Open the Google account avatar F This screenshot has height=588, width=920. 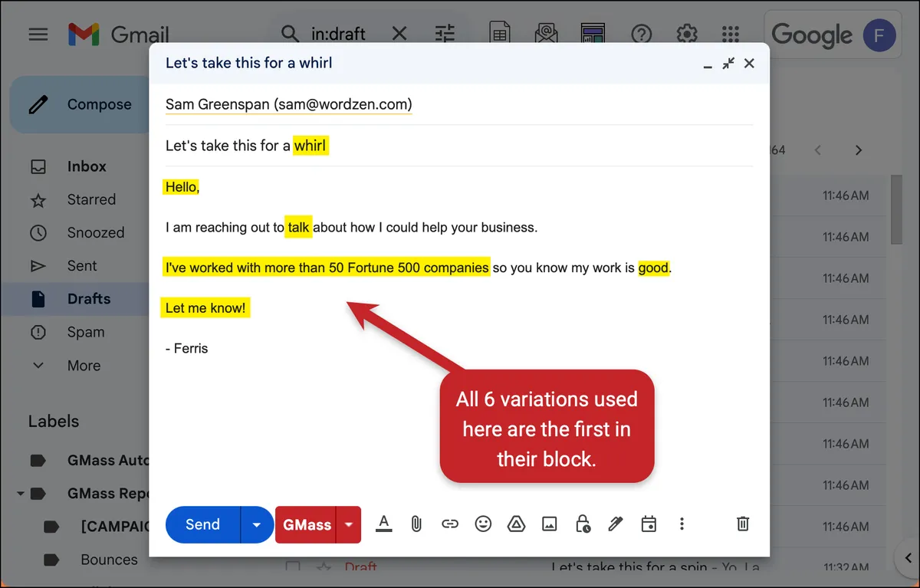pos(879,35)
